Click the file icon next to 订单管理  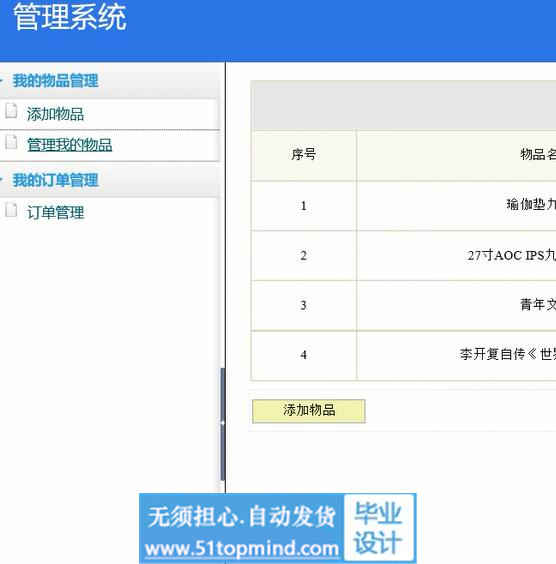click(x=11, y=210)
